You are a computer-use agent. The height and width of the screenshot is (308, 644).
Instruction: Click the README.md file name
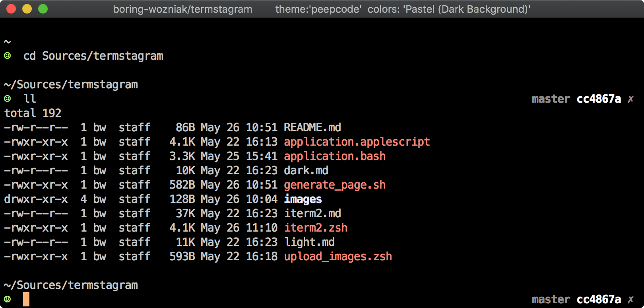(312, 127)
